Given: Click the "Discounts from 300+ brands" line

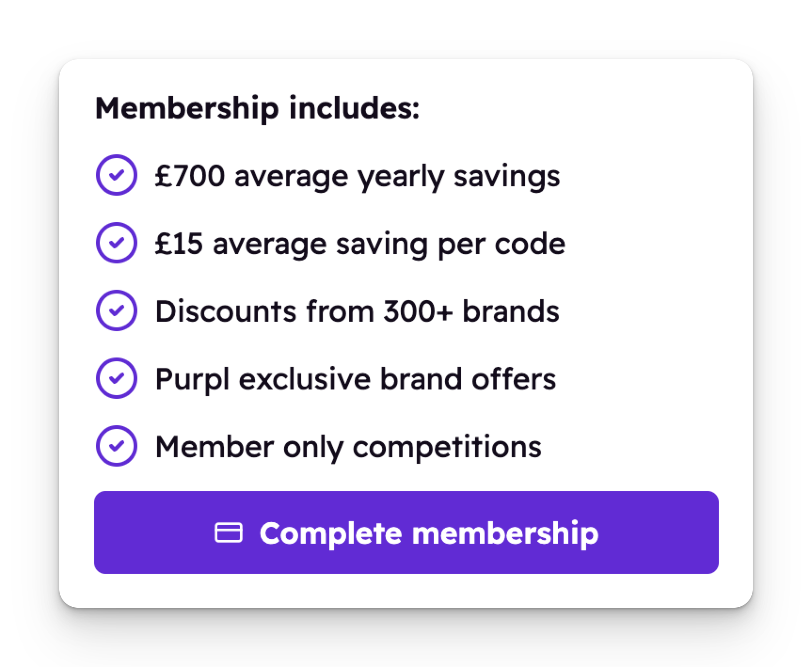Looking at the screenshot, I should pyautogui.click(x=357, y=311).
